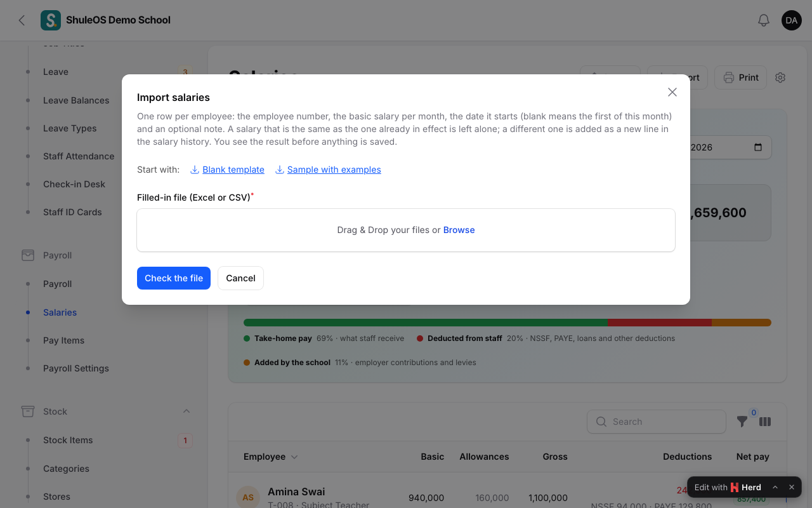
Task: Cancel the salary import
Action: (240, 278)
